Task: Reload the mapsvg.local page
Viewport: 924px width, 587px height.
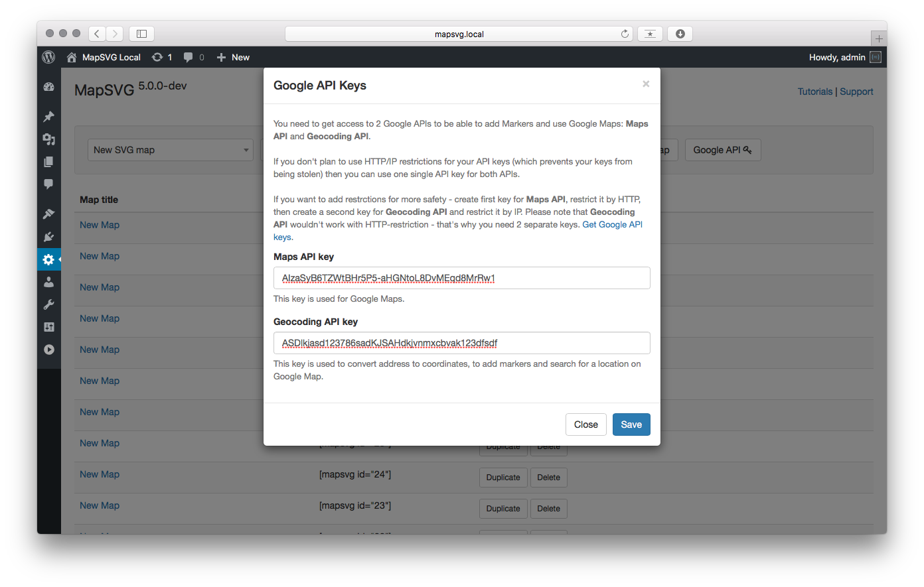Action: click(x=625, y=34)
